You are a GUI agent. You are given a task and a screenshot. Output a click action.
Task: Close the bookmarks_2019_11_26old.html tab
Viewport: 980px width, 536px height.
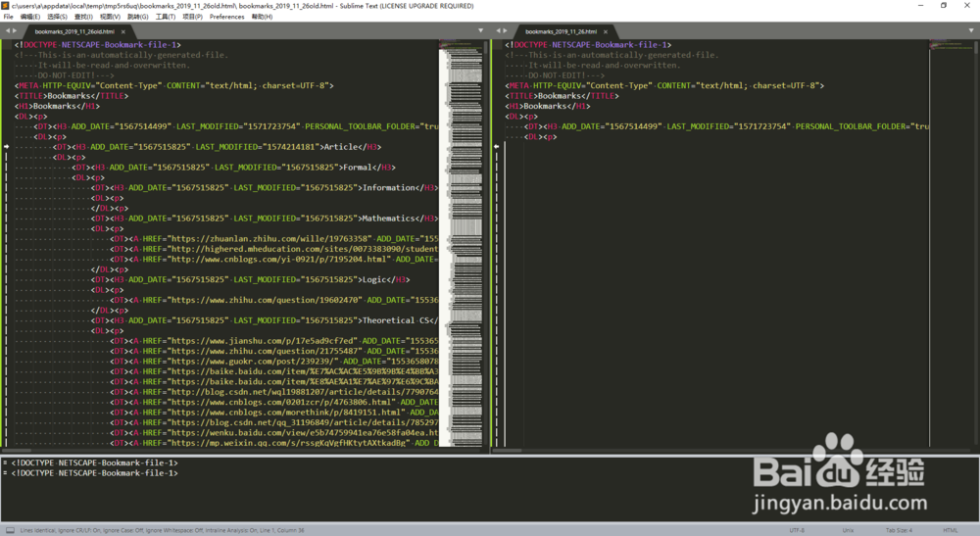[x=123, y=31]
